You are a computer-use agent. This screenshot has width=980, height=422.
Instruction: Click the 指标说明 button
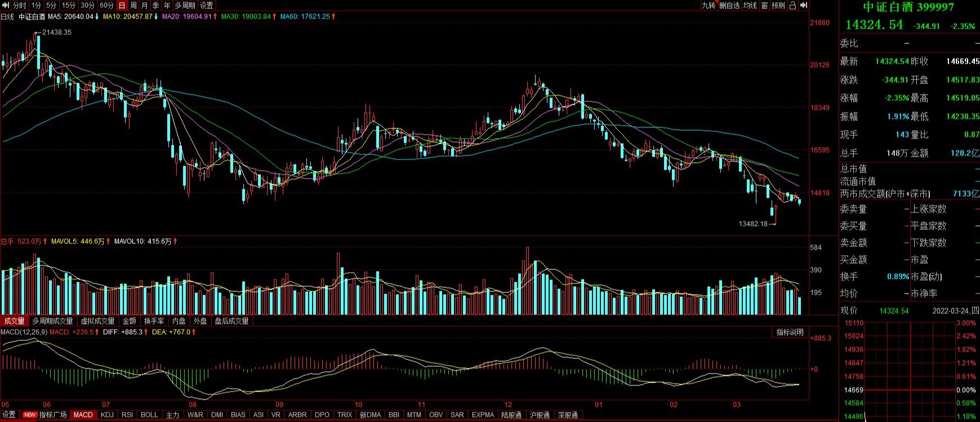click(790, 332)
